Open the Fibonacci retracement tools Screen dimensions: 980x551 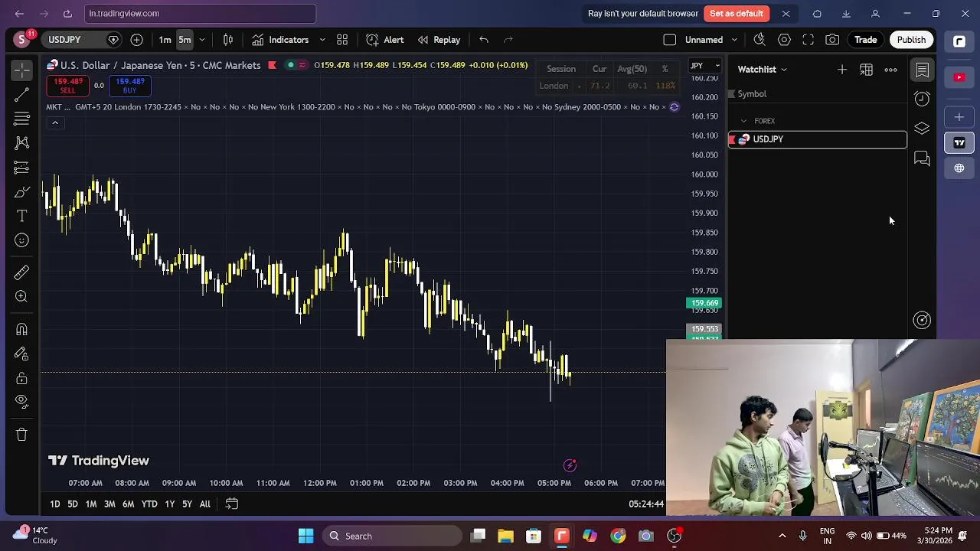point(21,119)
